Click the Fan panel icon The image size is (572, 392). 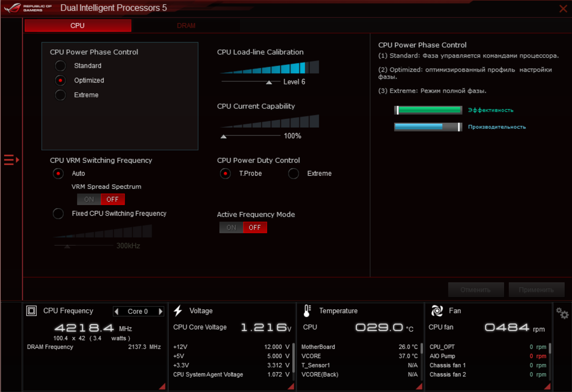(x=437, y=311)
